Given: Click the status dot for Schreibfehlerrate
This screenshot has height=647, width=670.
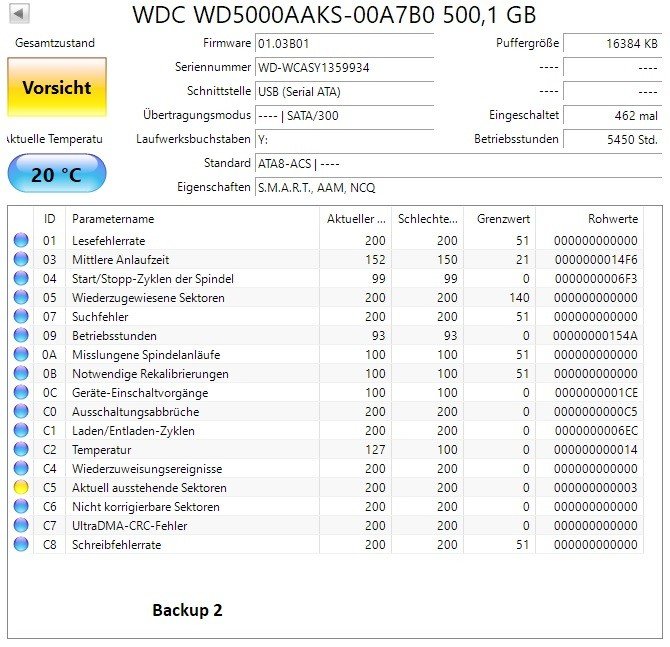Looking at the screenshot, I should tap(21, 544).
